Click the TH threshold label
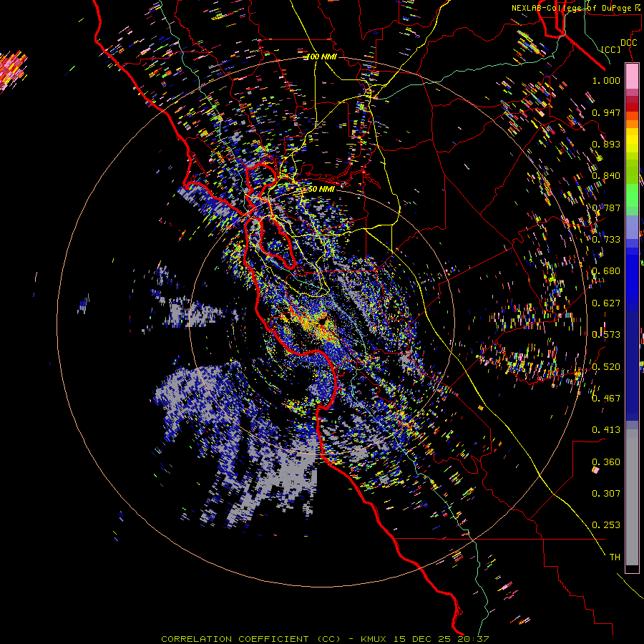 (x=615, y=557)
